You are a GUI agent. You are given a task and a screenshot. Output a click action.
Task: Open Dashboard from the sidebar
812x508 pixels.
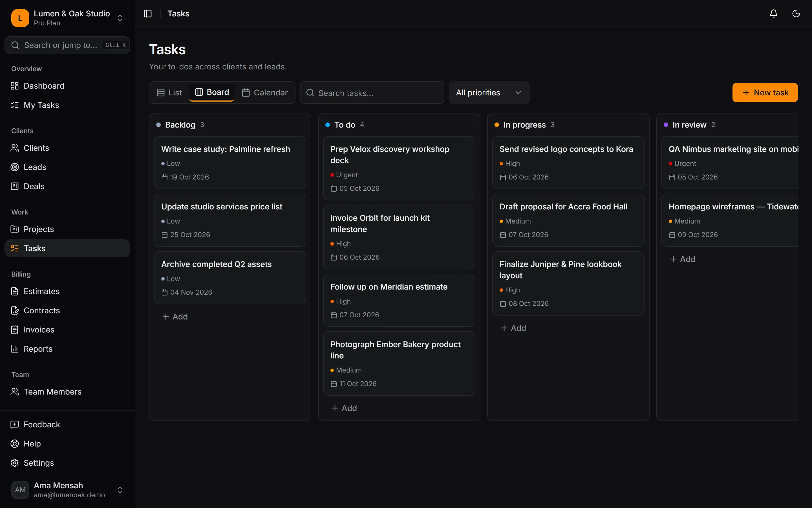pos(67,86)
